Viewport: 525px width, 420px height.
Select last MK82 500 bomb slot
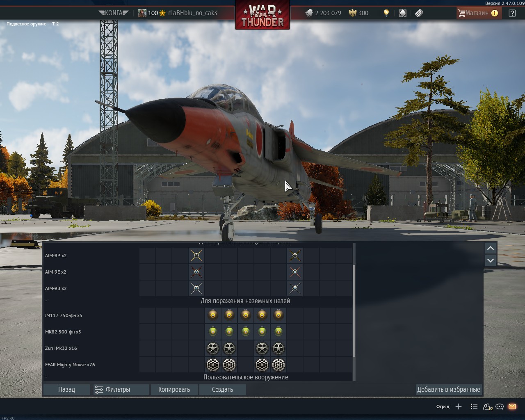[278, 332]
